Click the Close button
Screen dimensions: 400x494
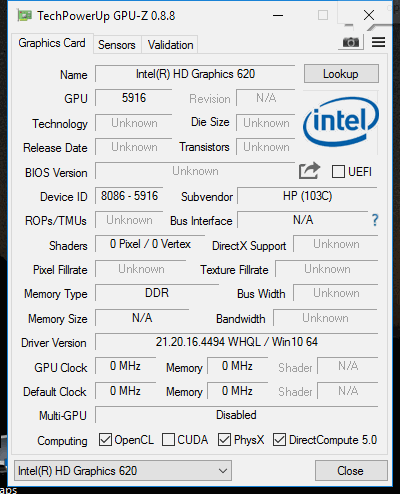tap(351, 471)
